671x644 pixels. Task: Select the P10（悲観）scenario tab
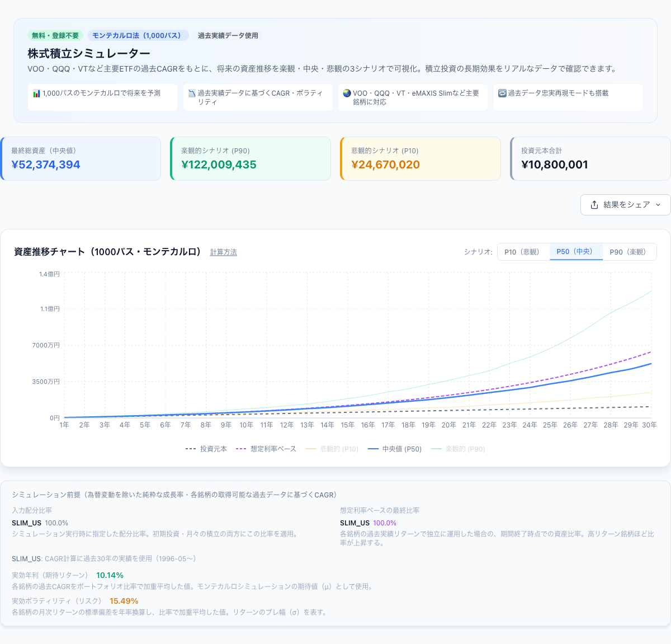(x=523, y=252)
